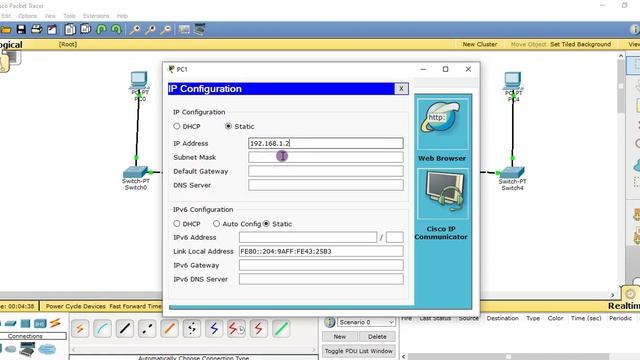The image size is (640, 360).
Task: Click the IPv6 DNS Server input field
Action: tap(321, 279)
